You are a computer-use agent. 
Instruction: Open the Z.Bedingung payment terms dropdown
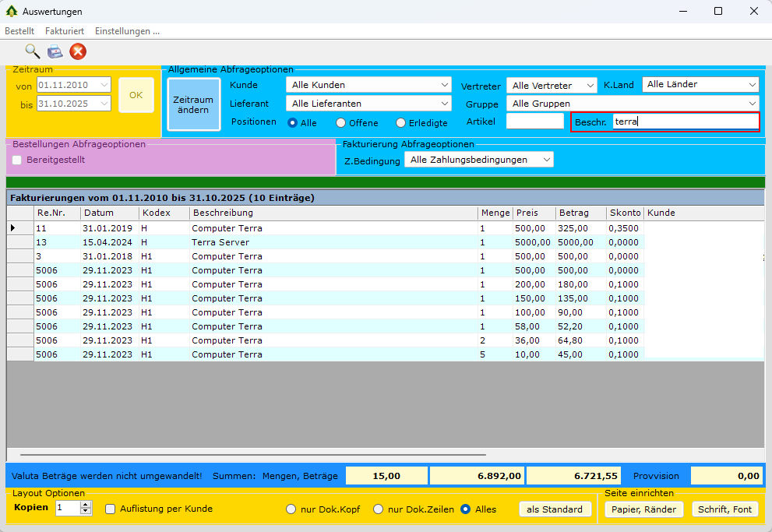tap(478, 160)
